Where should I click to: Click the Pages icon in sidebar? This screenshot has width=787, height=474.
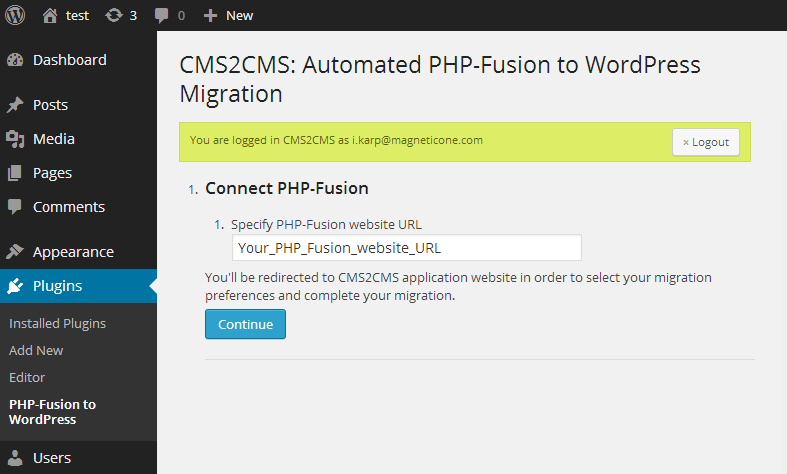point(15,173)
